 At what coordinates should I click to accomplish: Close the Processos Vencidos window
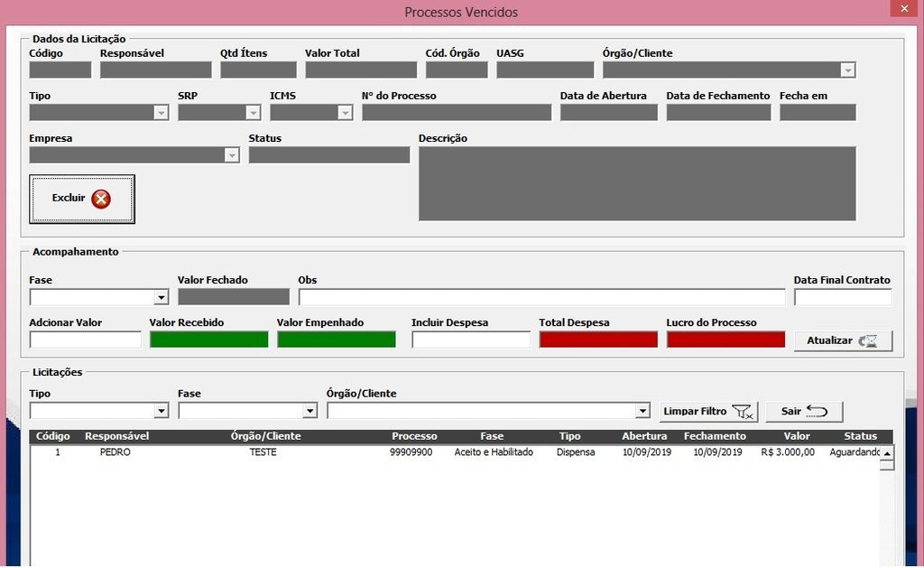click(904, 8)
